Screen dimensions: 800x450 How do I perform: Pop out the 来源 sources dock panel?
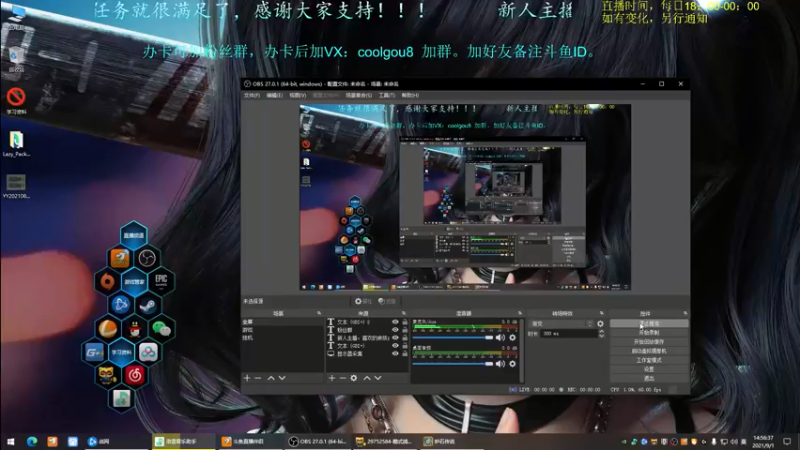404,313
